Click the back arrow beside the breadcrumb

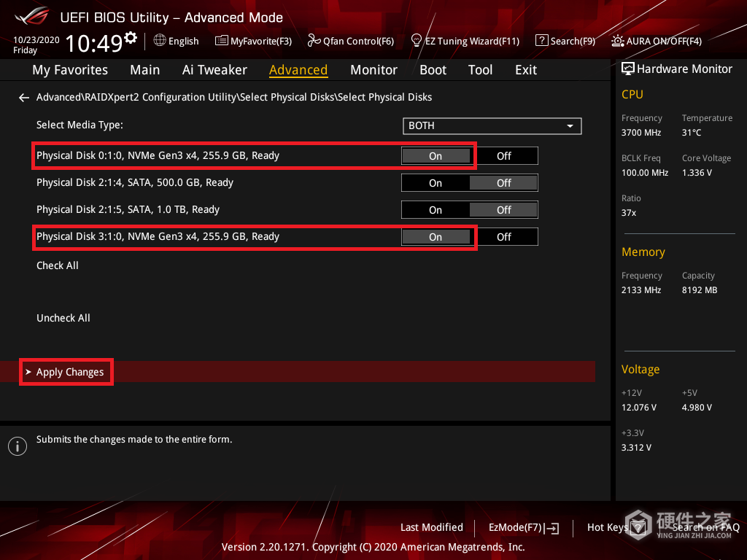tap(24, 98)
